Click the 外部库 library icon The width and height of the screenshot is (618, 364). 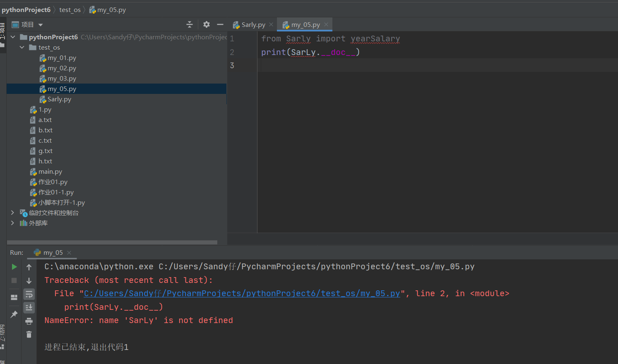tap(24, 223)
